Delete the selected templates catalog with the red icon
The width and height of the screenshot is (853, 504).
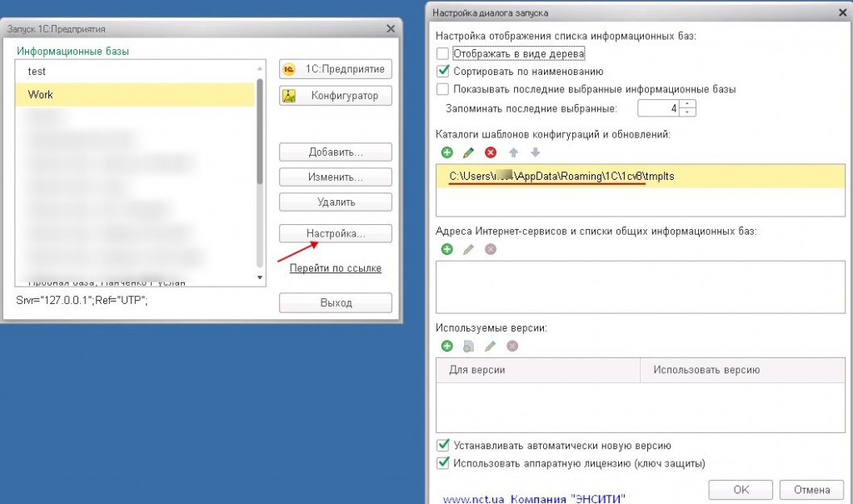click(491, 152)
